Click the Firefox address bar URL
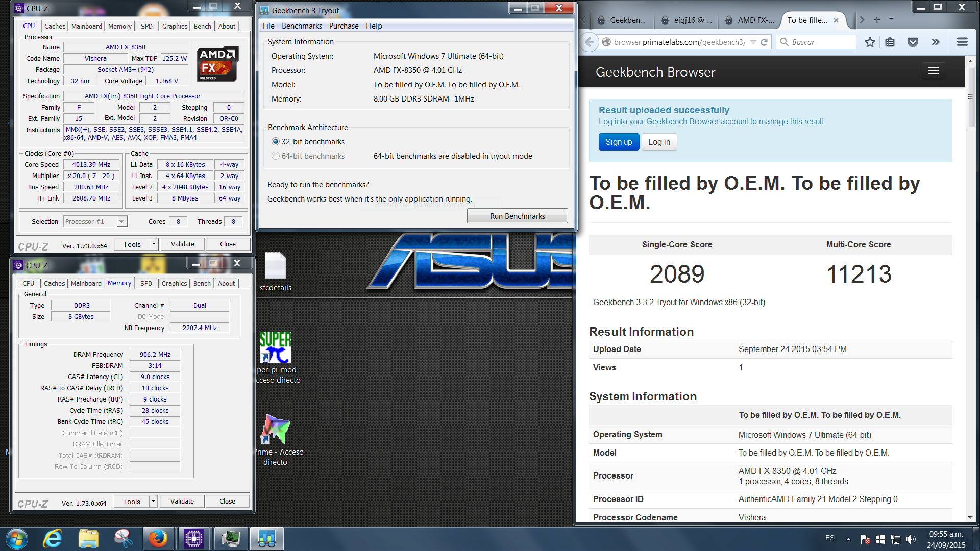The image size is (980, 551). coord(679,42)
